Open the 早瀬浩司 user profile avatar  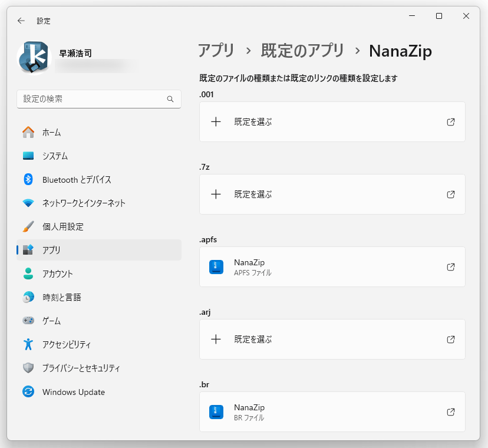click(34, 58)
